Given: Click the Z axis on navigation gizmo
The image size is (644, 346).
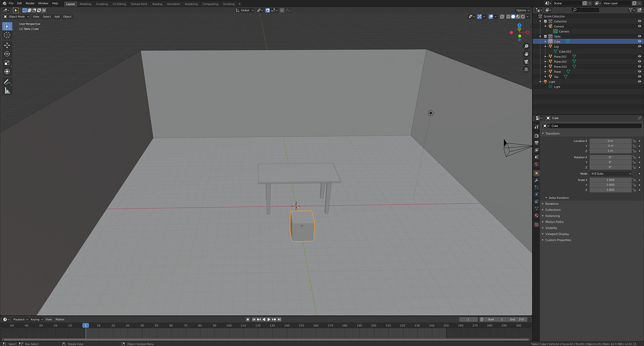Looking at the screenshot, I should 519,25.
